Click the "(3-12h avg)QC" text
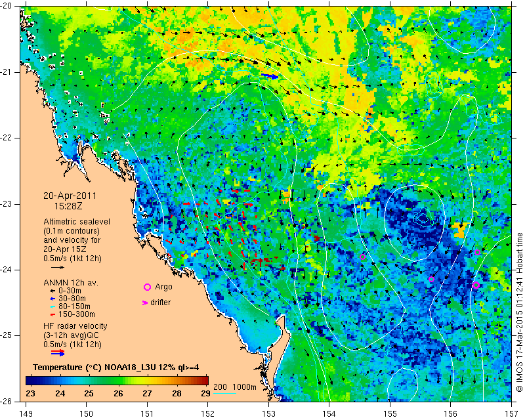The width and height of the screenshot is (525, 420). point(71,335)
